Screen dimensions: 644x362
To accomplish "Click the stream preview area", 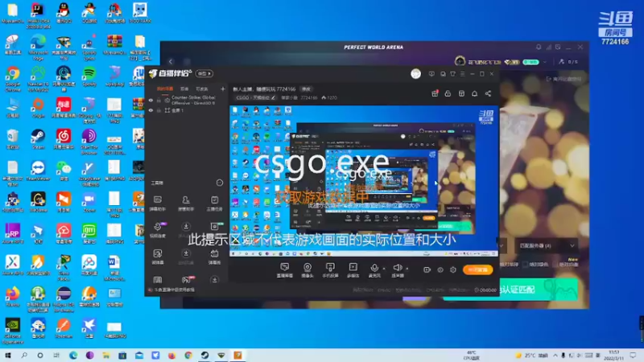I will coord(364,182).
